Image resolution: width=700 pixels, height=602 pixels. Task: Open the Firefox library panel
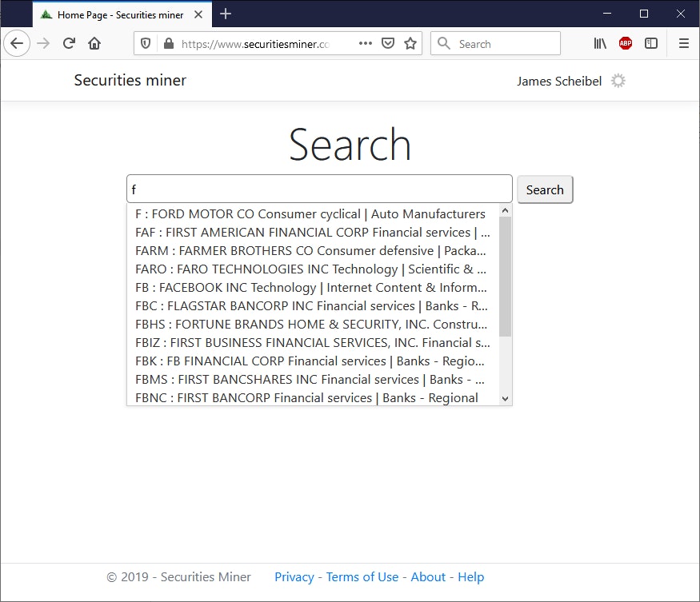[x=599, y=43]
